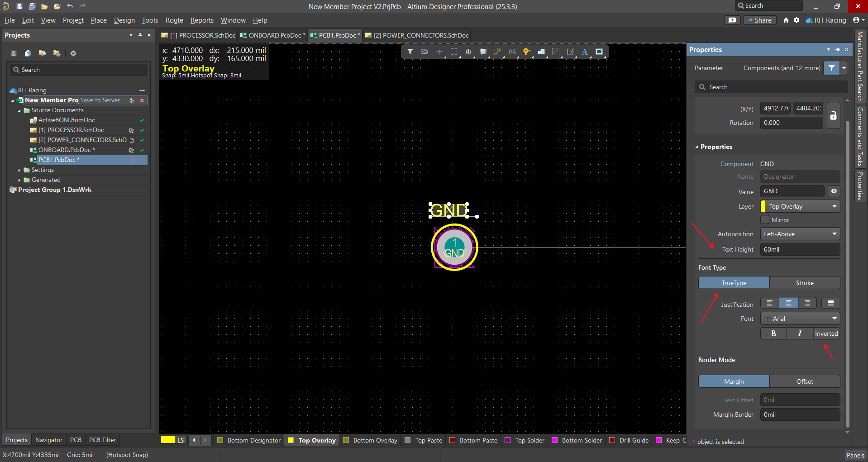Undo the last action

[x=70, y=6]
